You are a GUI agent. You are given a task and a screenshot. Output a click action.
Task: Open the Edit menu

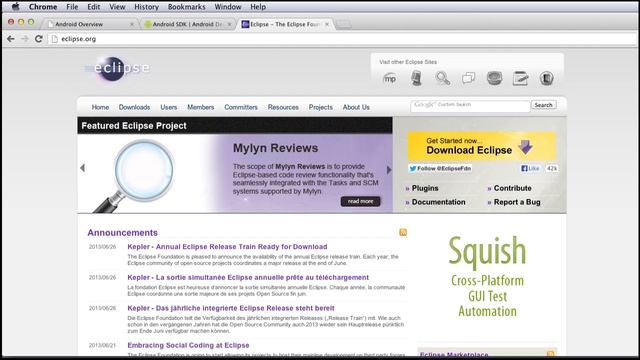[x=93, y=7]
